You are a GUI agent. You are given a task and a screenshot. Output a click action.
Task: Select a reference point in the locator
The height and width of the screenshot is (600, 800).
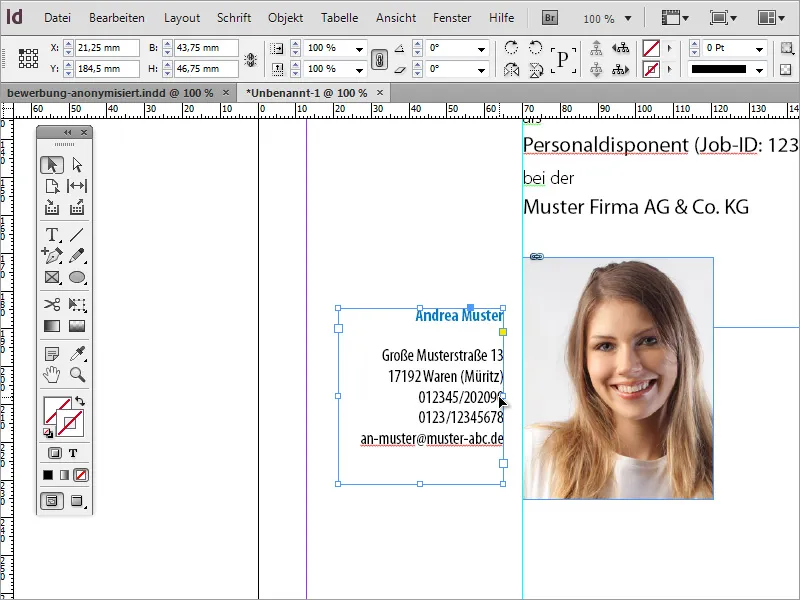29,59
